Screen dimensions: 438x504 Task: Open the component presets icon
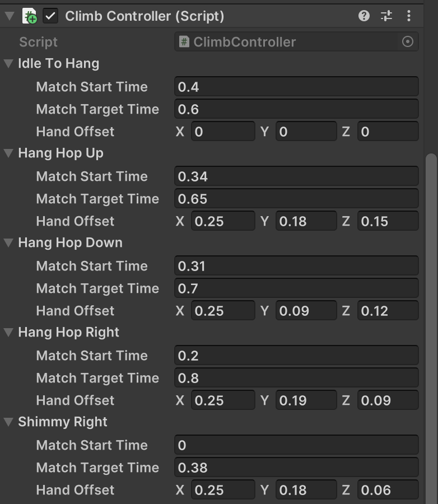point(386,16)
